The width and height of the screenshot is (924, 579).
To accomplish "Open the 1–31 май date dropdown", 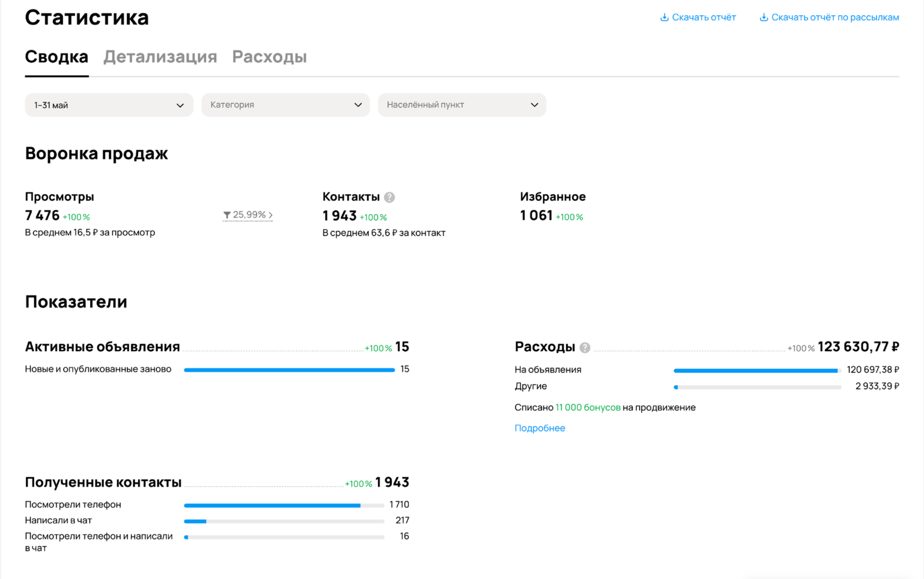I will (x=109, y=105).
